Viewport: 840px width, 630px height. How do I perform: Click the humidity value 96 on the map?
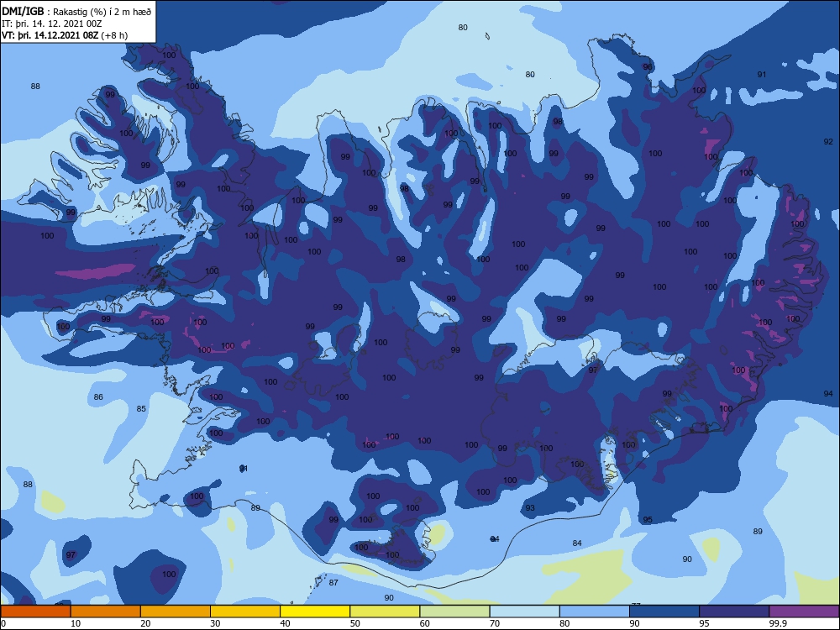point(648,67)
